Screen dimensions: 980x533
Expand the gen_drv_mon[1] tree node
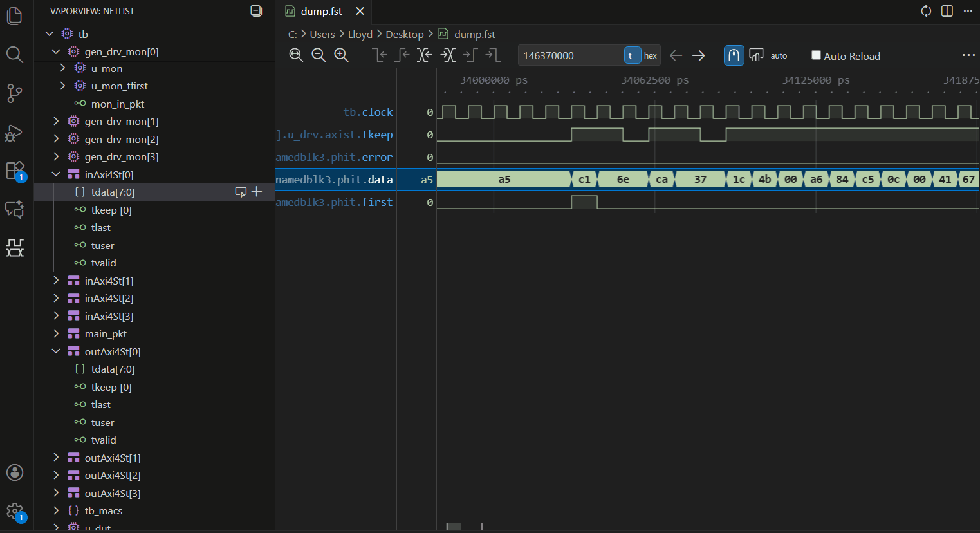coord(56,121)
